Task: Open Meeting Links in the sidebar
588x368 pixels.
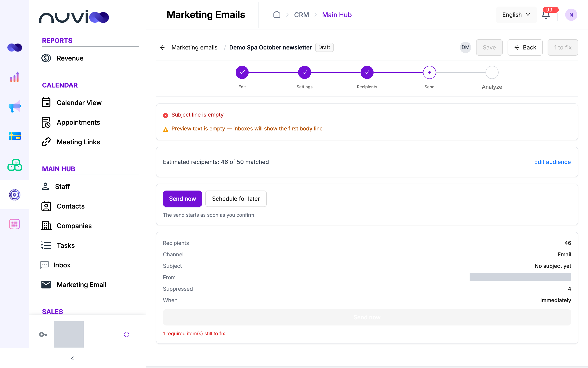Action: (x=70, y=142)
